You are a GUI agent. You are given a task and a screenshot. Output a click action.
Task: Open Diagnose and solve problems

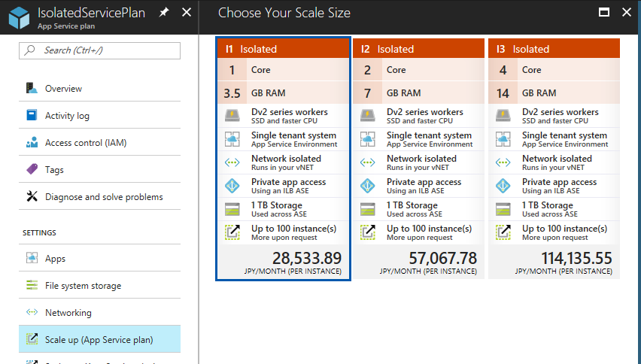tap(99, 196)
